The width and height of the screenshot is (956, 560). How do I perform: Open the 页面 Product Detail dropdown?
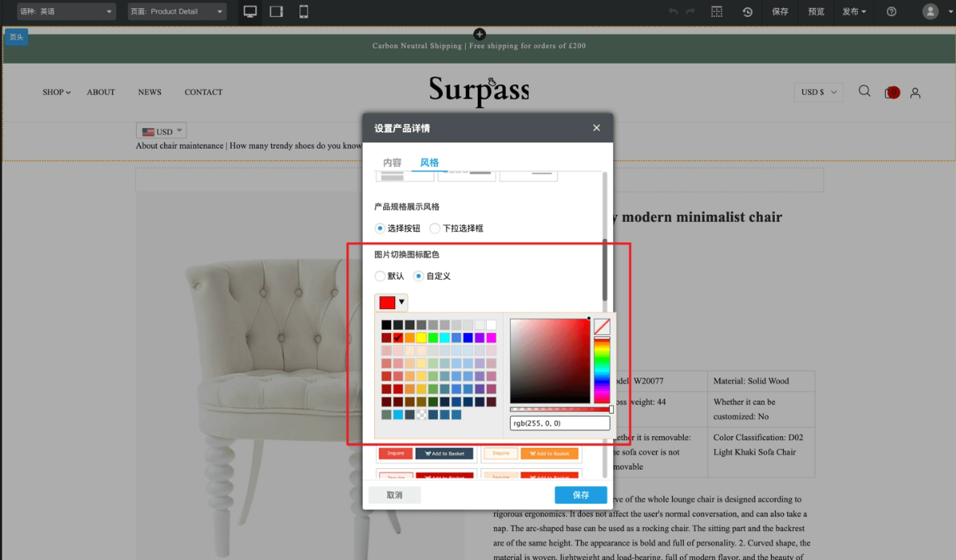pos(177,11)
